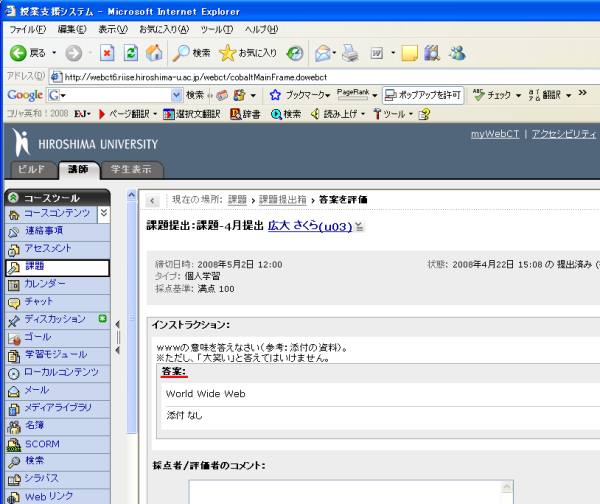Open the 表示 menu

click(x=113, y=29)
